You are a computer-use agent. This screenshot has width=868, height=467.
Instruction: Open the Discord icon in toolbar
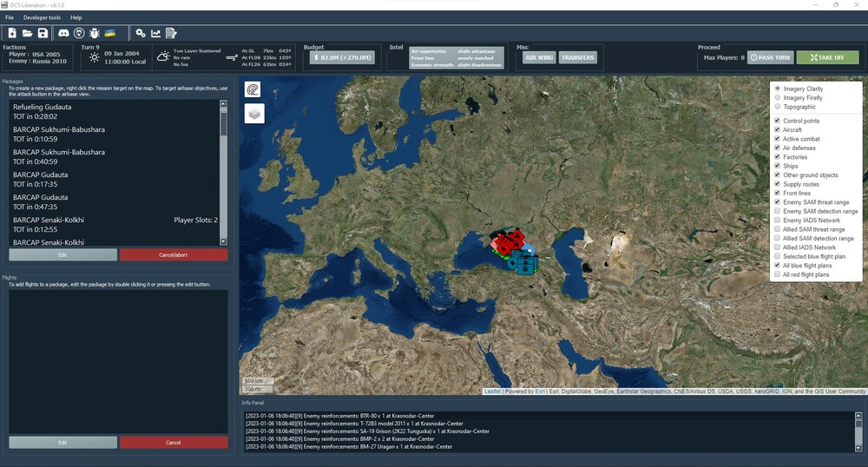pos(63,33)
